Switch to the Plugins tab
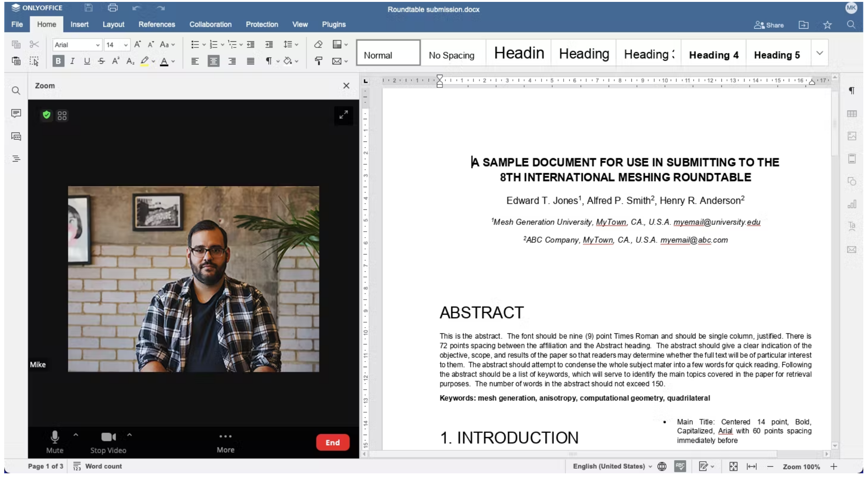Image resolution: width=868 pixels, height=478 pixels. point(333,24)
